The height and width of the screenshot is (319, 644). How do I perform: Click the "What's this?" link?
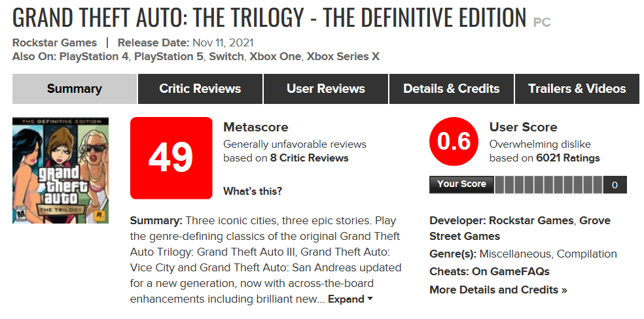pos(253,191)
